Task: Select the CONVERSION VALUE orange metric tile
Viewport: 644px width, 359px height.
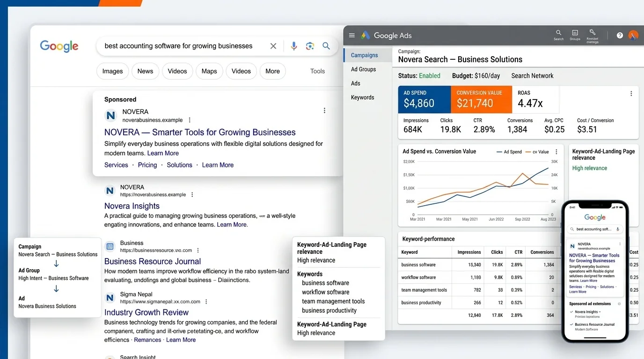Action: tap(481, 100)
